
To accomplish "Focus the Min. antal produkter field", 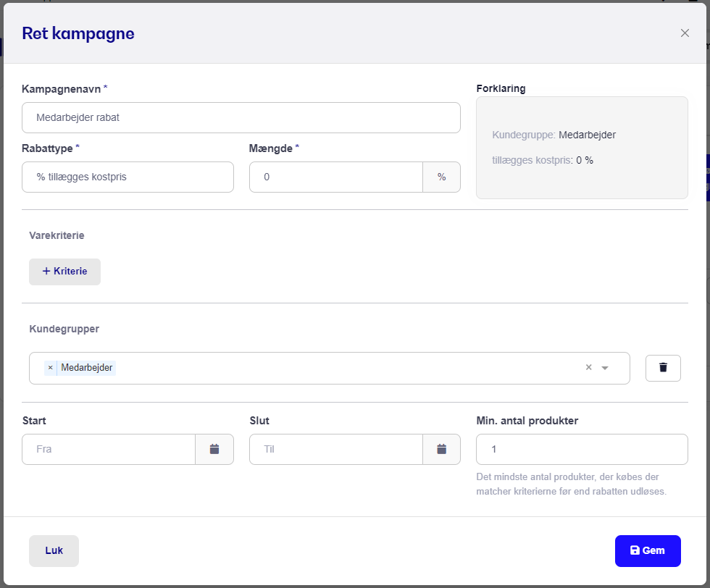I will click(x=582, y=449).
